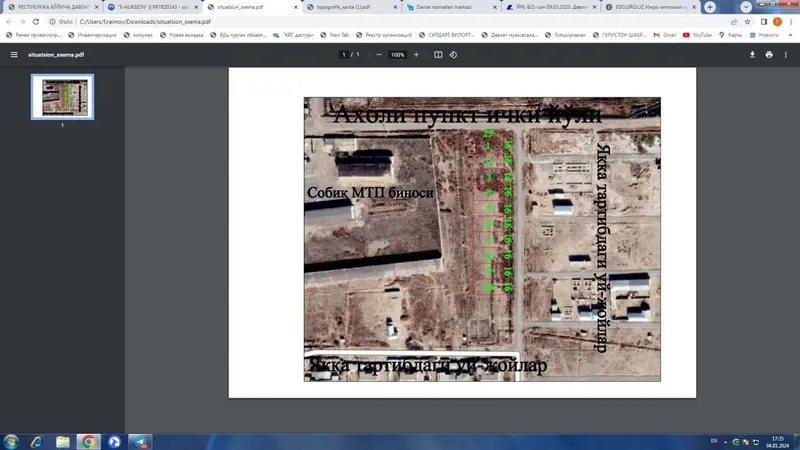This screenshot has width=800, height=450.
Task: Click the page number input field
Action: coord(343,55)
